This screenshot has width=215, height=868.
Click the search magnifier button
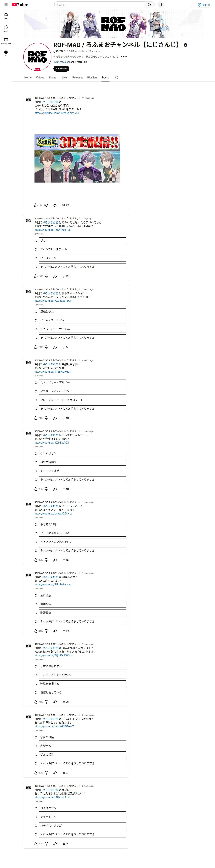click(149, 5)
